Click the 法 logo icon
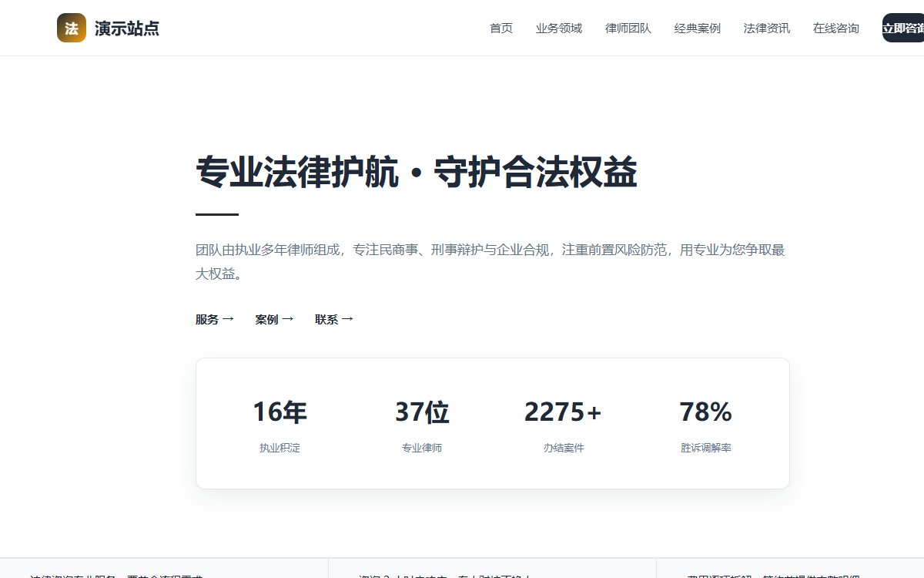The image size is (924, 578). pyautogui.click(x=72, y=28)
